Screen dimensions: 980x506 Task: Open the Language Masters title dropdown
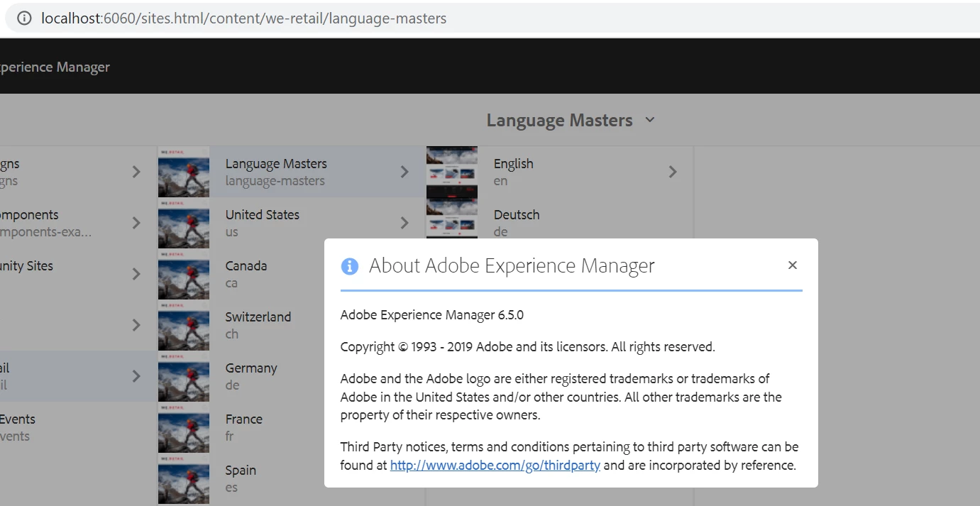[650, 120]
